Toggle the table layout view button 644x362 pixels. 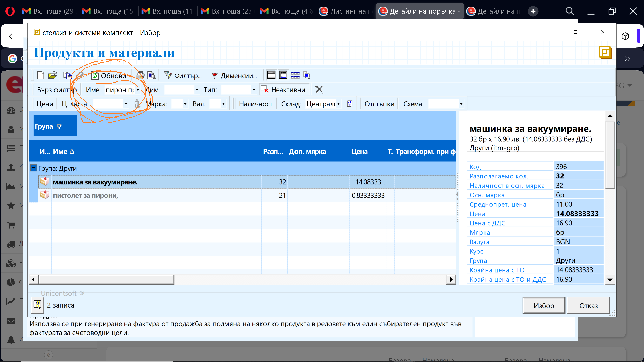click(271, 75)
